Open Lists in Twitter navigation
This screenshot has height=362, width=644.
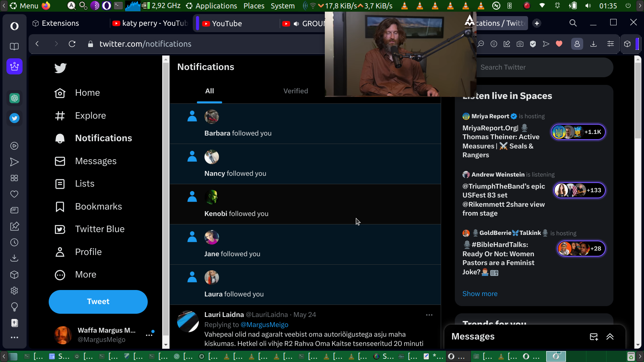coord(74,184)
